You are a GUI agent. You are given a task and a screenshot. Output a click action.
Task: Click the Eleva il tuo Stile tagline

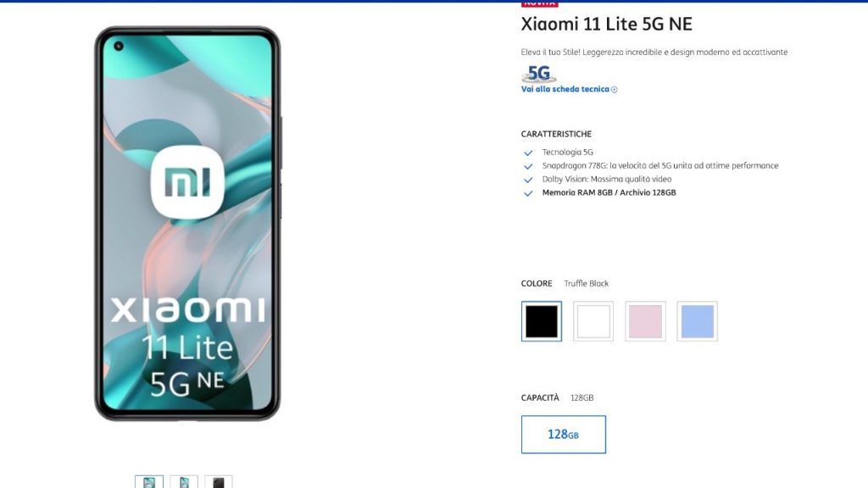click(654, 52)
